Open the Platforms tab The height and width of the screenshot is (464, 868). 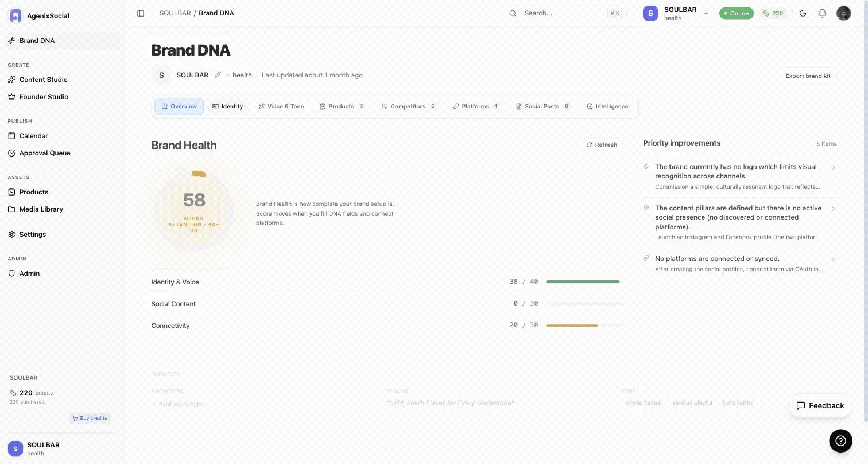click(476, 107)
